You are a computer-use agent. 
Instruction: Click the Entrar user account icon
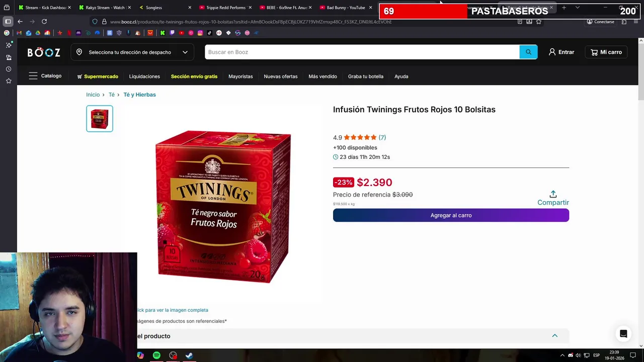(x=552, y=52)
